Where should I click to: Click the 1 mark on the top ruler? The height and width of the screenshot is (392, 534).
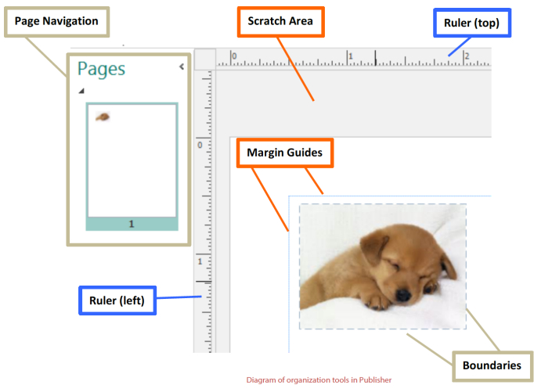[350, 57]
